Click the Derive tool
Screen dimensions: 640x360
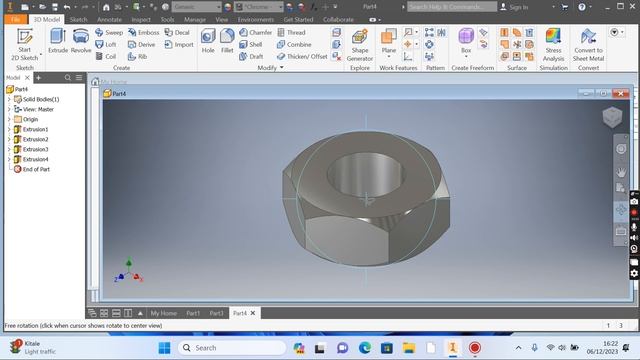click(142, 44)
